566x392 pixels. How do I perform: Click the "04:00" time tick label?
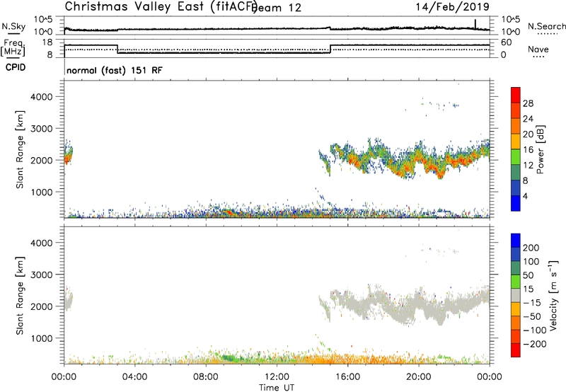[x=134, y=377]
